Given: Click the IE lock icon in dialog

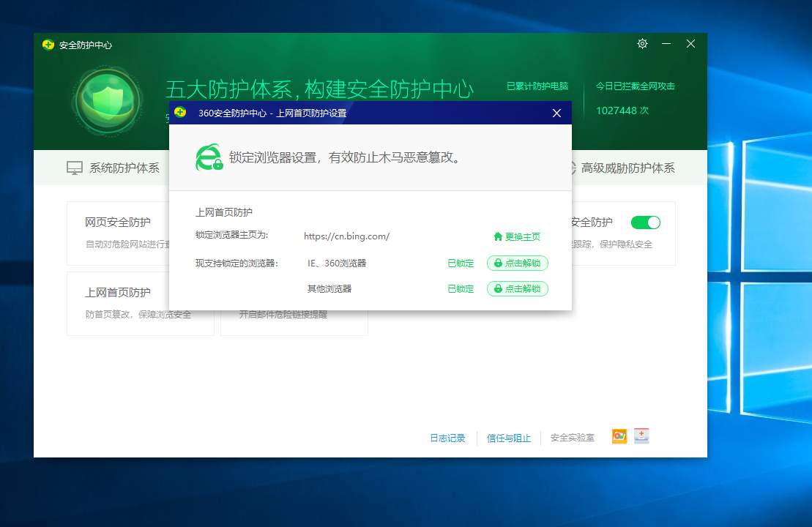Looking at the screenshot, I should click(209, 157).
